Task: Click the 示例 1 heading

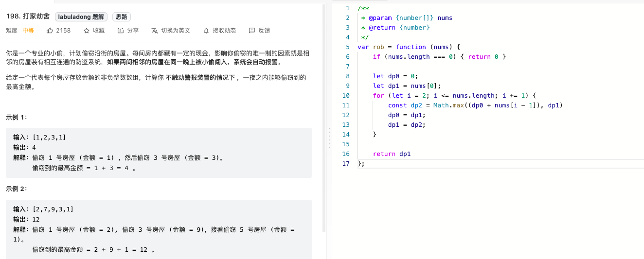Action: coord(17,118)
